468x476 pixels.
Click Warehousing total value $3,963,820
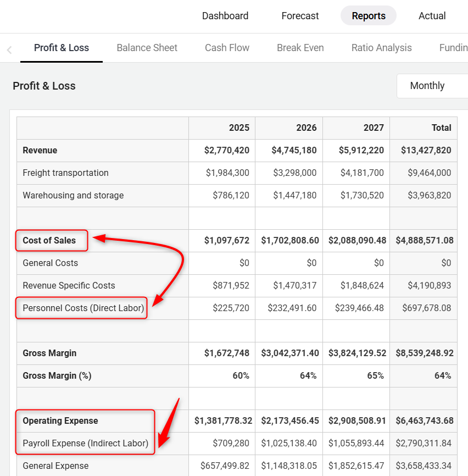tap(429, 195)
